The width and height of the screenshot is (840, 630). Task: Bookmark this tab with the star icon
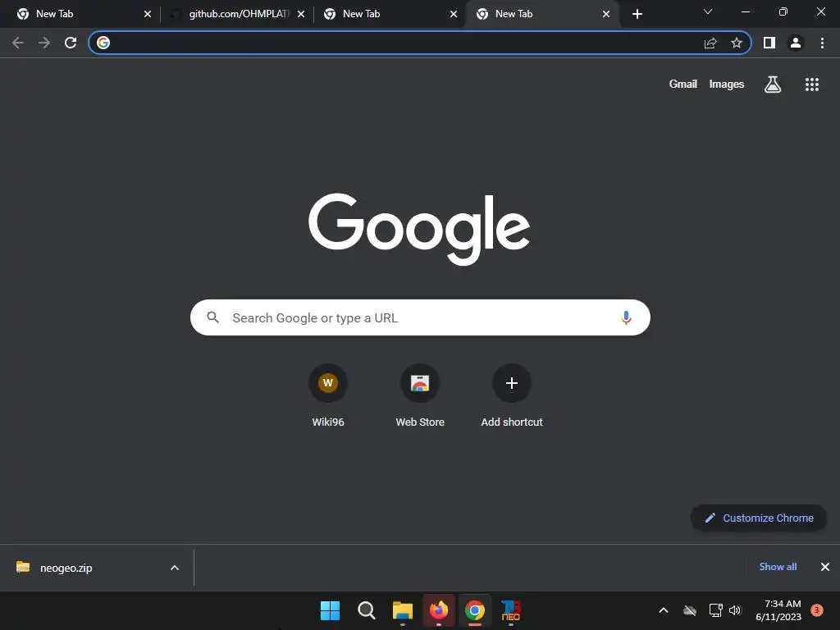[x=737, y=43]
